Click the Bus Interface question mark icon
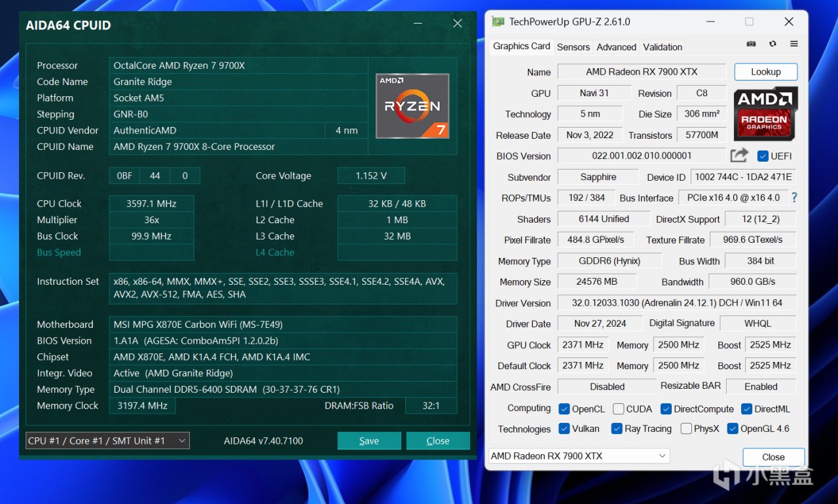 (794, 198)
